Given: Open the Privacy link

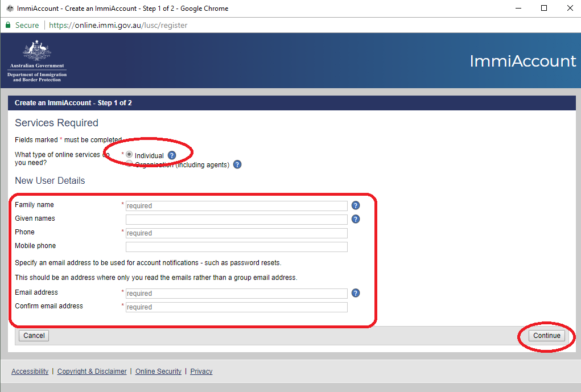Looking at the screenshot, I should click(201, 372).
